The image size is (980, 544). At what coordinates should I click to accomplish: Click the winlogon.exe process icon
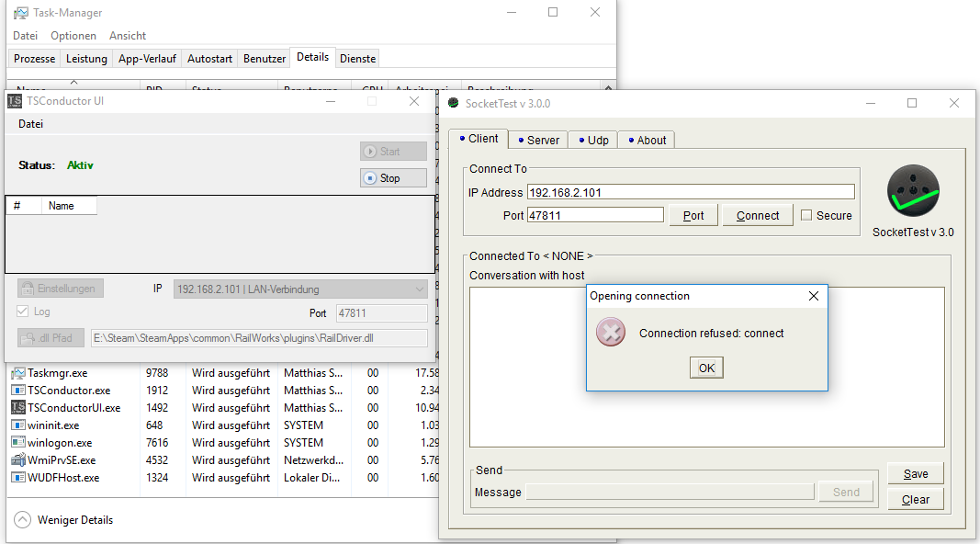pyautogui.click(x=18, y=443)
